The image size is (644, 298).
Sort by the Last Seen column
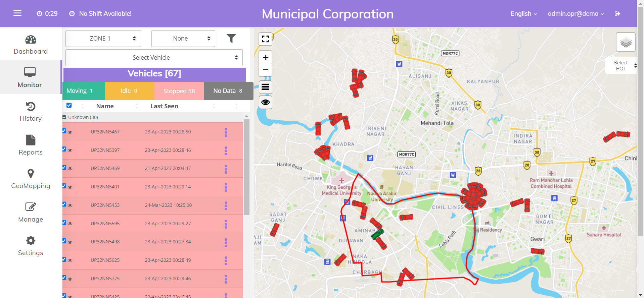coord(164,106)
